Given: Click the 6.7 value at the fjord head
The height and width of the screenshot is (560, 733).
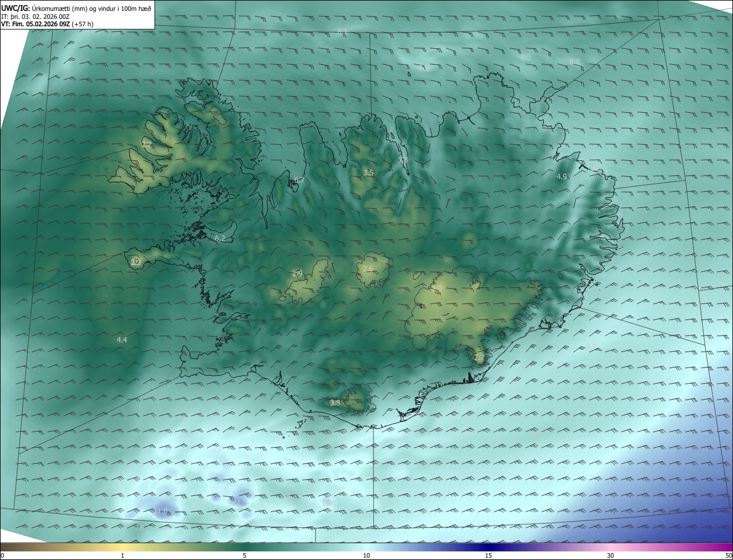Looking at the screenshot, I should tap(299, 180).
